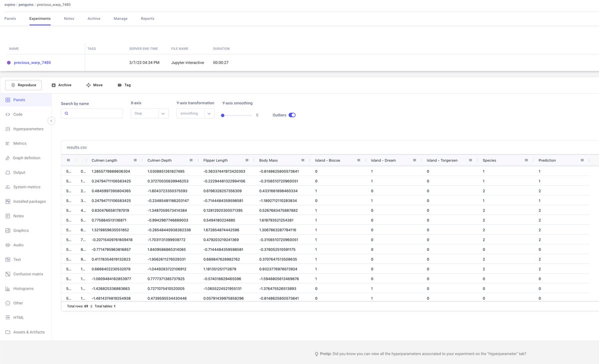599x364 pixels.
Task: Click the Reproduce button
Action: pos(22,85)
